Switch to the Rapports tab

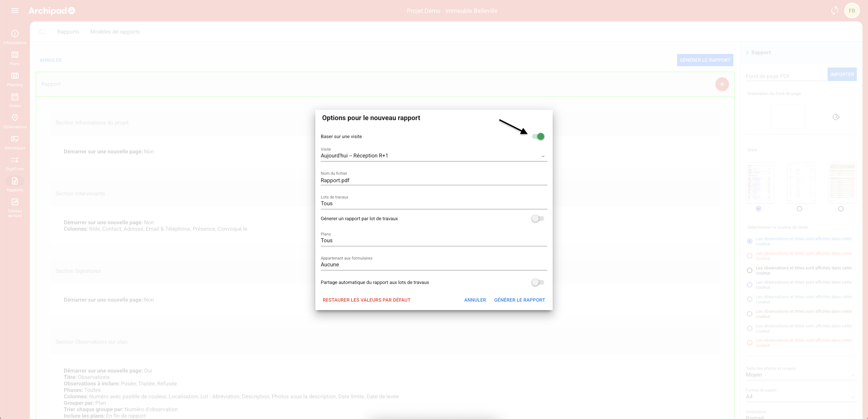(x=68, y=32)
